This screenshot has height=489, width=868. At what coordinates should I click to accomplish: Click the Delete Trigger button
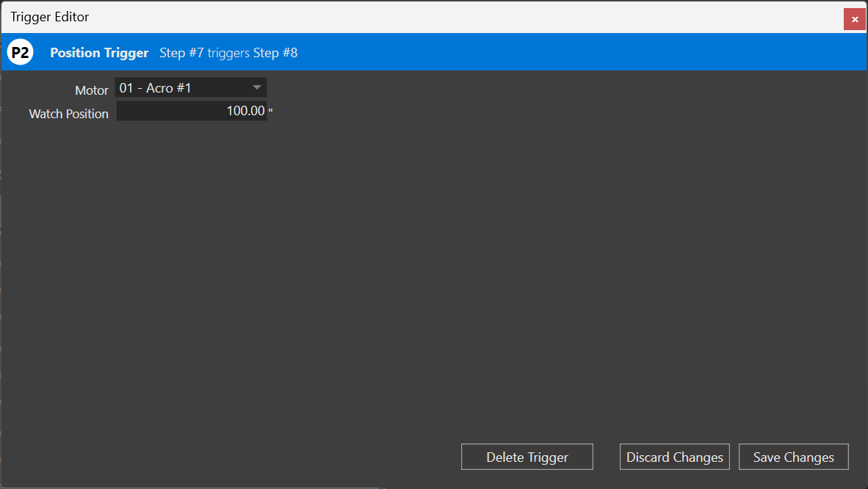[527, 457]
